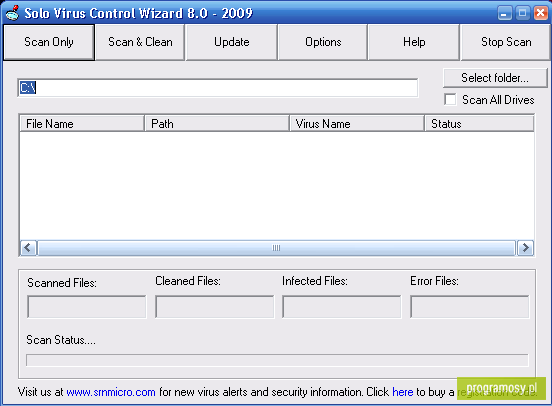Click the right scroll arrow of results list
The width and height of the screenshot is (552, 406).
[526, 248]
